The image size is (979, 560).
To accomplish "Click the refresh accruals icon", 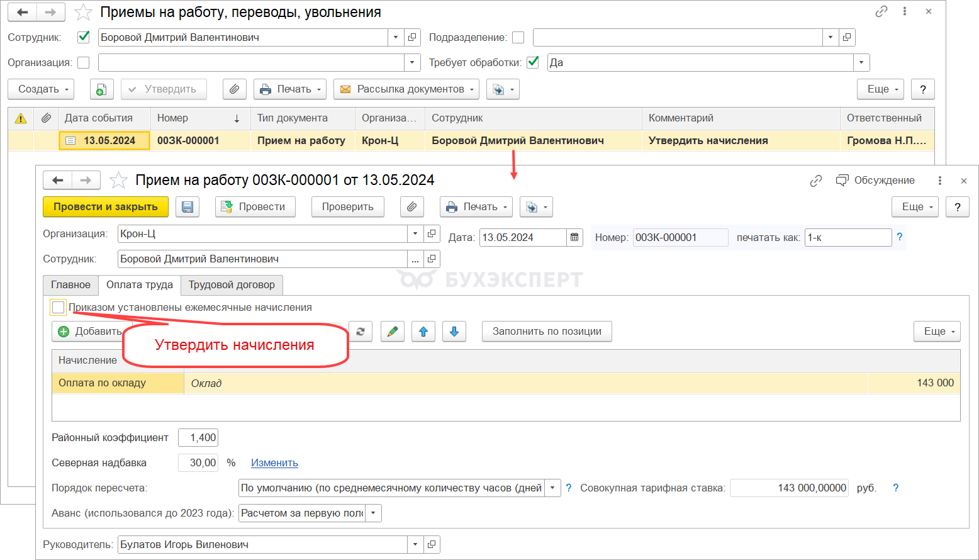I will (361, 332).
